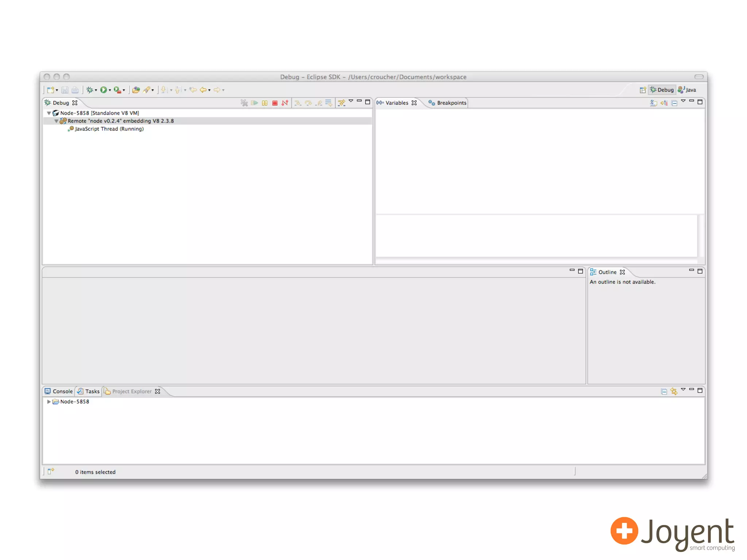The width and height of the screenshot is (747, 560).
Task: Click the red Terminate button
Action: tap(275, 103)
